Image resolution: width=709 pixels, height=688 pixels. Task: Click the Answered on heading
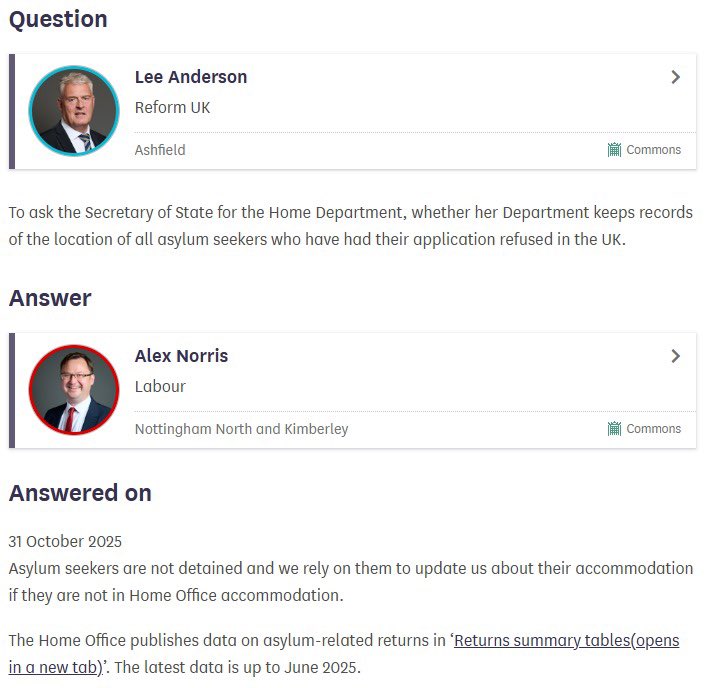pos(80,493)
